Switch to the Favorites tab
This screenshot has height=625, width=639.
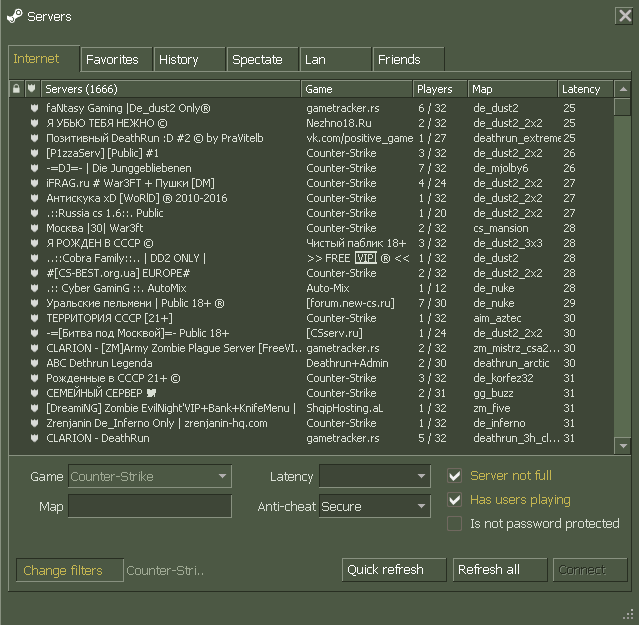pyautogui.click(x=117, y=59)
